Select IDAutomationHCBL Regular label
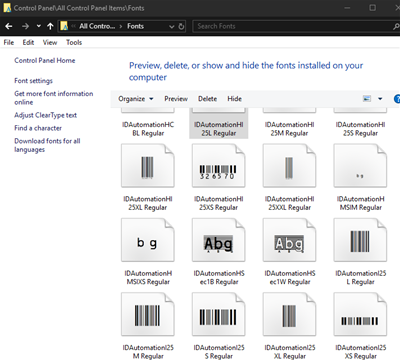The width and height of the screenshot is (400, 360). click(148, 129)
